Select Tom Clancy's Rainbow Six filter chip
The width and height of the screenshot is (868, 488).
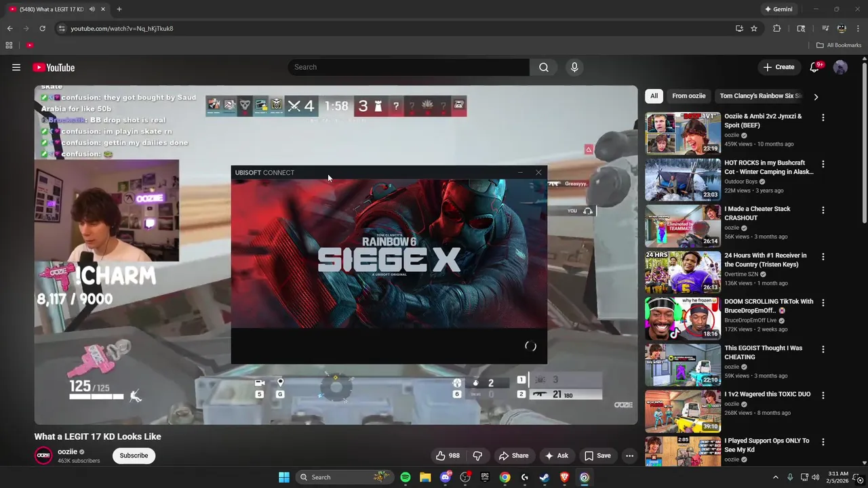coord(761,96)
